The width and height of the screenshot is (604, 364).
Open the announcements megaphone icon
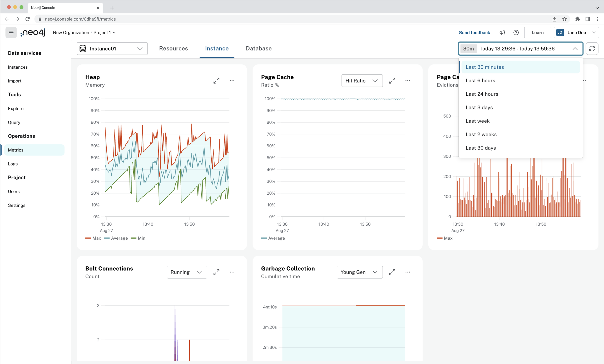click(502, 33)
